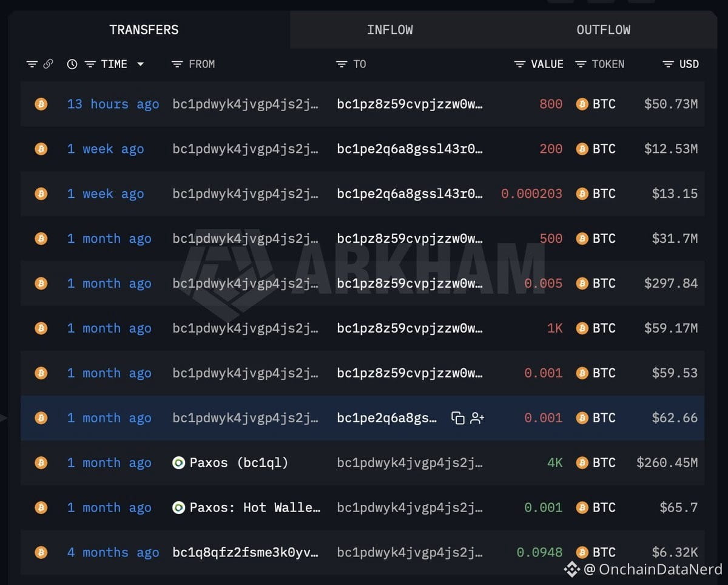
Task: Open sender bc1pdwyk4jvgp4js2j on 800 BTC row
Action: point(245,104)
